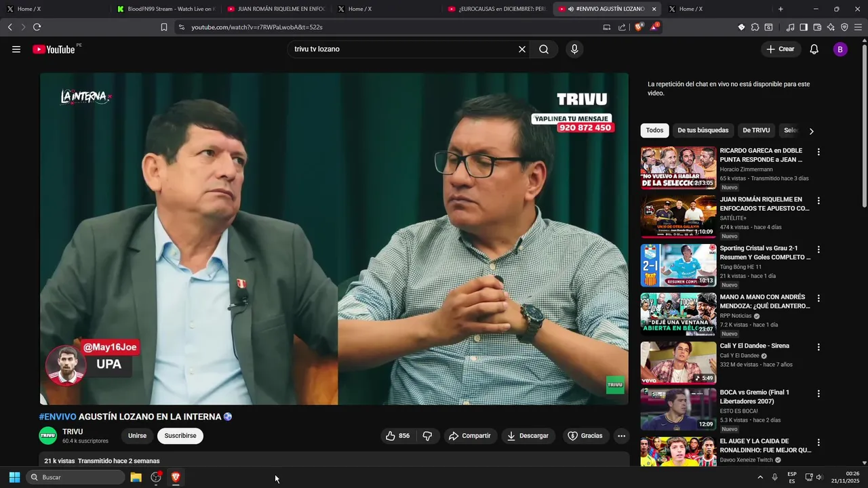Screen dimensions: 868x488
Task: Click the #ENVIVO hashtag link
Action: pos(58,417)
